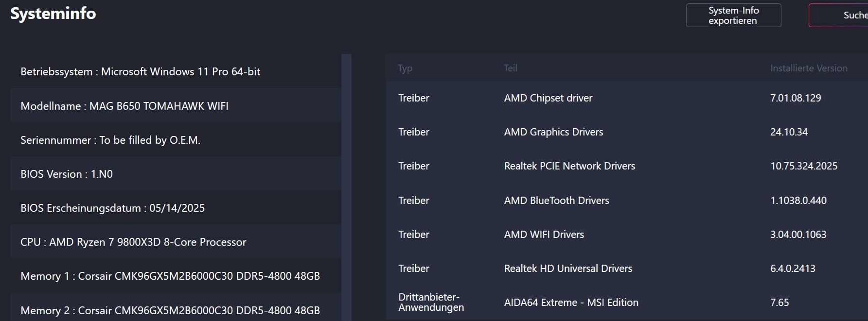This screenshot has width=868, height=321.
Task: Select the AMD Graphics Drivers entry
Action: [627, 132]
